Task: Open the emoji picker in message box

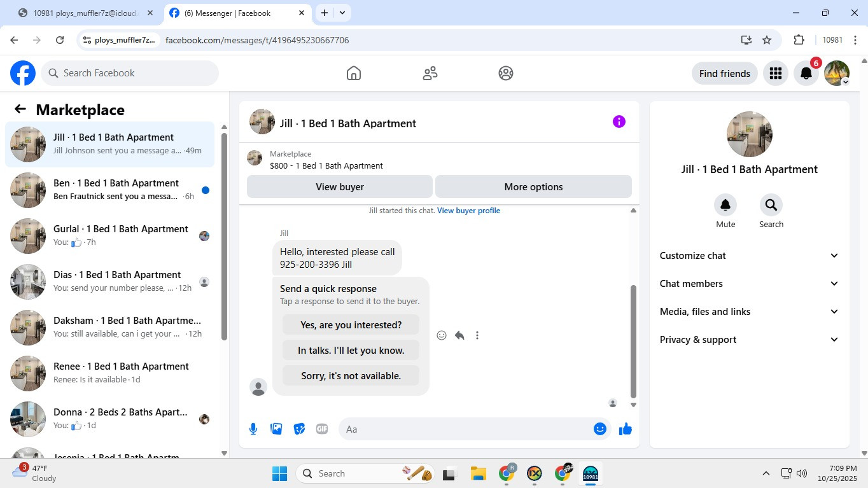Action: pyautogui.click(x=599, y=429)
